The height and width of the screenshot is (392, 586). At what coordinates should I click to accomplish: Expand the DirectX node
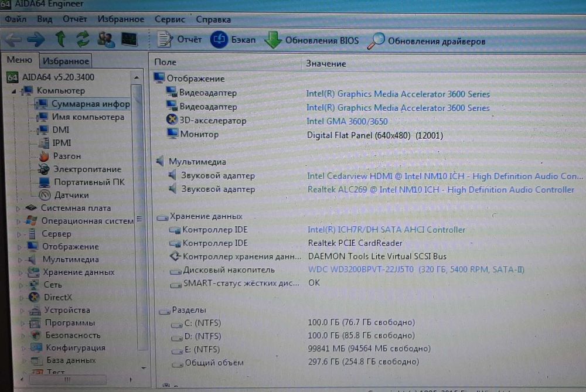pos(22,298)
